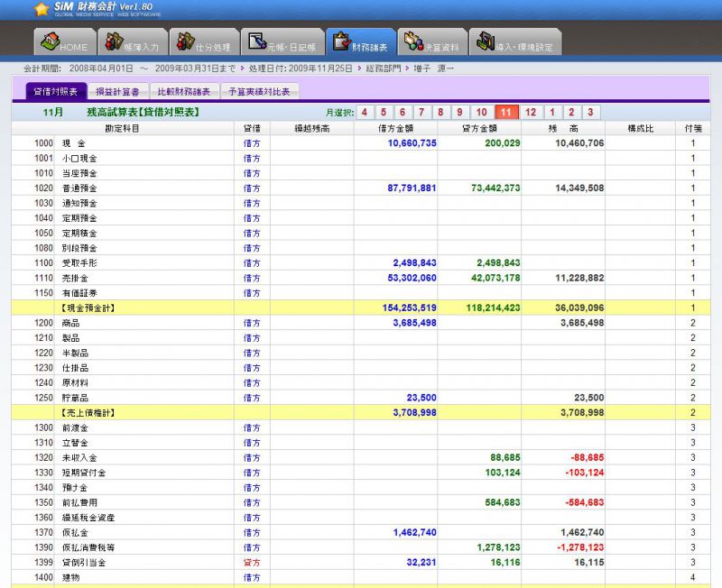Switch to the 損益計算書 tab
This screenshot has height=588, width=722.
tap(116, 92)
